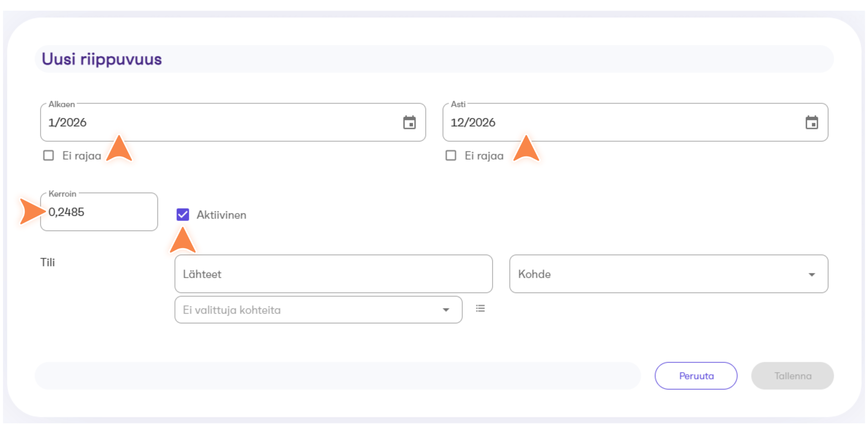Click the Lähteet input field
Viewport: 868px width, 434px height.
(334, 274)
